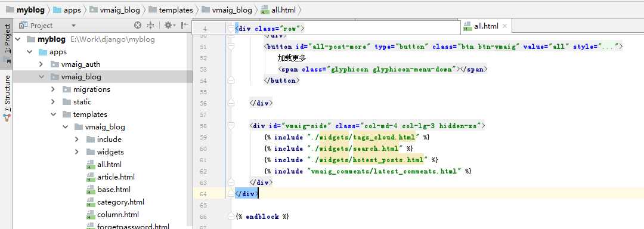The height and width of the screenshot is (229, 644).
Task: Expand the vmaig_auth folder arrow
Action: [41, 64]
